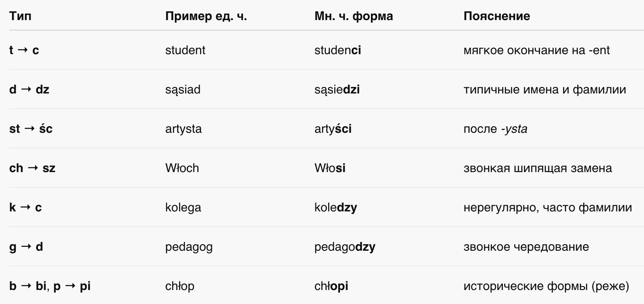Viewport: 644px width, 304px height.
Task: Click the 'Мн. ч. форма' column header
Action: click(353, 16)
